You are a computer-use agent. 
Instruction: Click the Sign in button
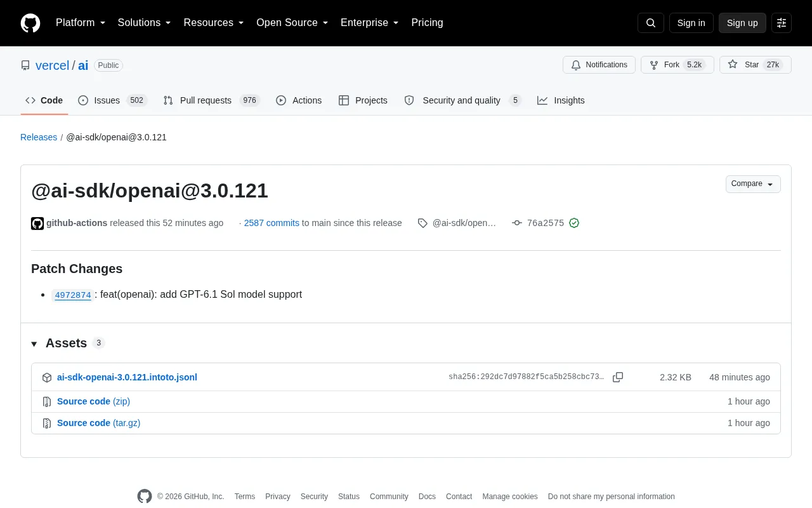click(x=691, y=23)
